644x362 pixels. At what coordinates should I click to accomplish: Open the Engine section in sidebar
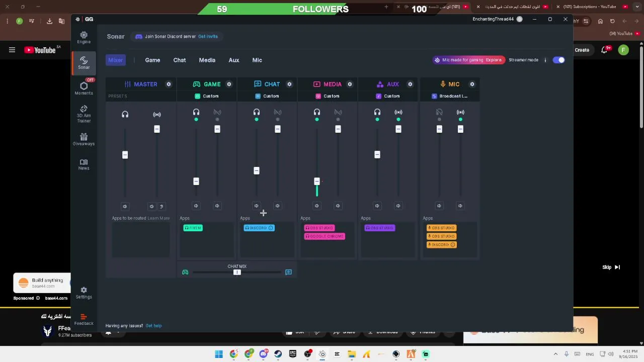pos(84,37)
